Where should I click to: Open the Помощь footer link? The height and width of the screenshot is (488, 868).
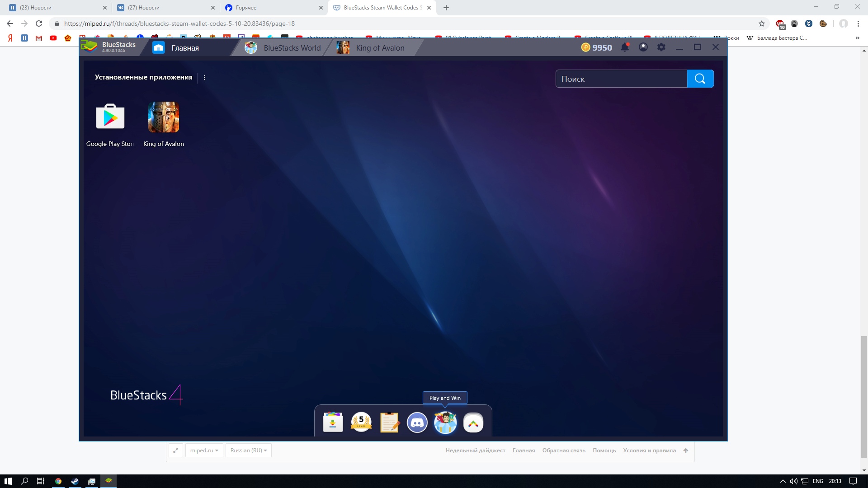pyautogui.click(x=604, y=450)
